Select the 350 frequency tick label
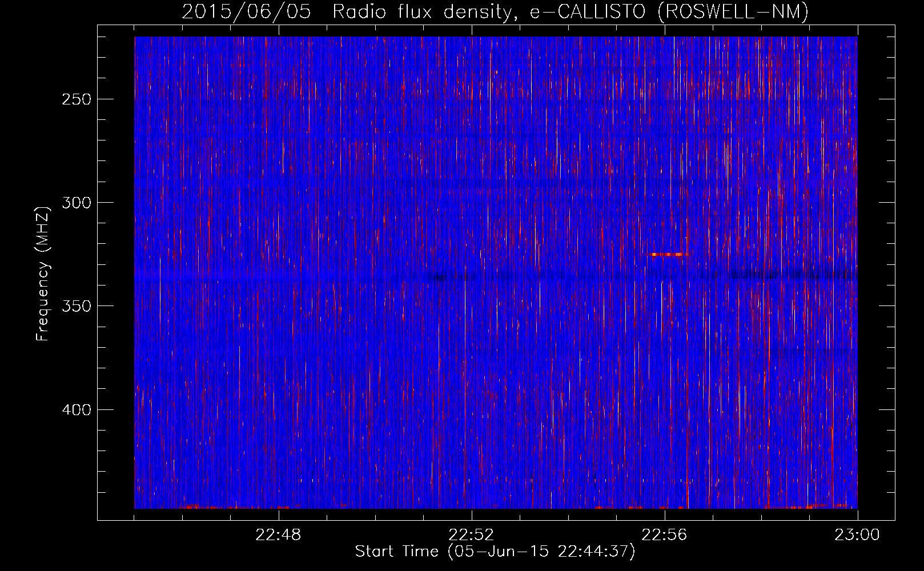The width and height of the screenshot is (924, 571). click(77, 306)
